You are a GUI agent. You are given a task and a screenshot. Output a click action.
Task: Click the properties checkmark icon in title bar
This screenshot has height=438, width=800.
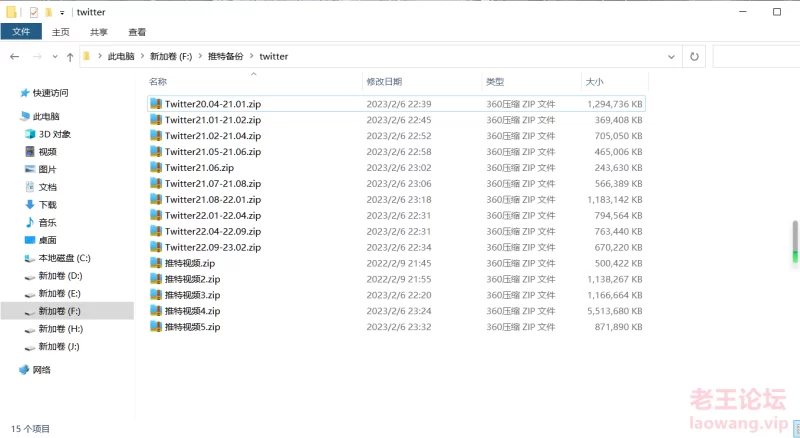pyautogui.click(x=34, y=12)
